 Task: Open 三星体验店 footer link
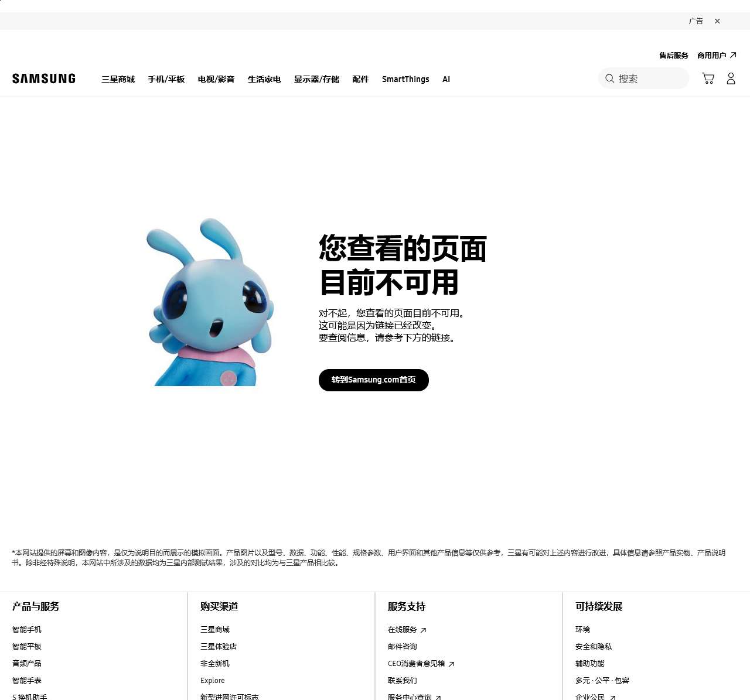pyautogui.click(x=219, y=647)
